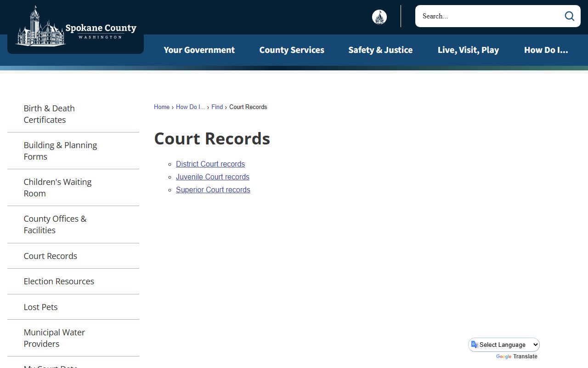Open the Live, Visit, Play menu
This screenshot has width=588, height=368.
click(x=468, y=50)
